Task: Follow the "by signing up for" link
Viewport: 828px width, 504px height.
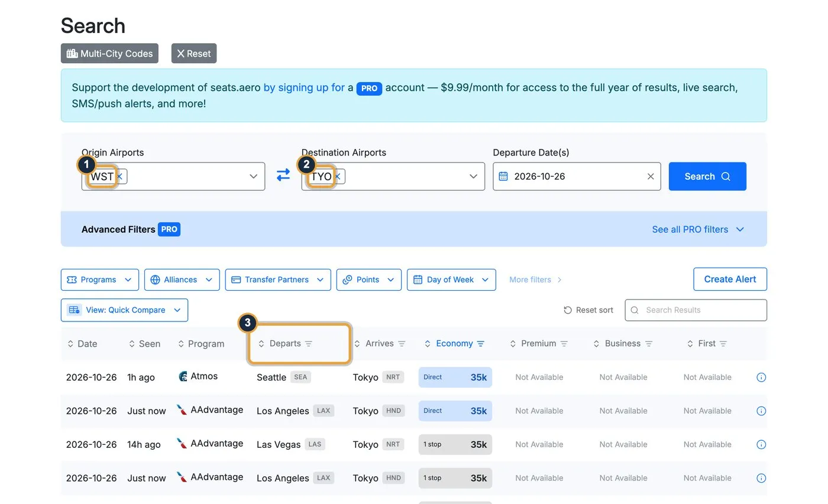Action: click(304, 87)
